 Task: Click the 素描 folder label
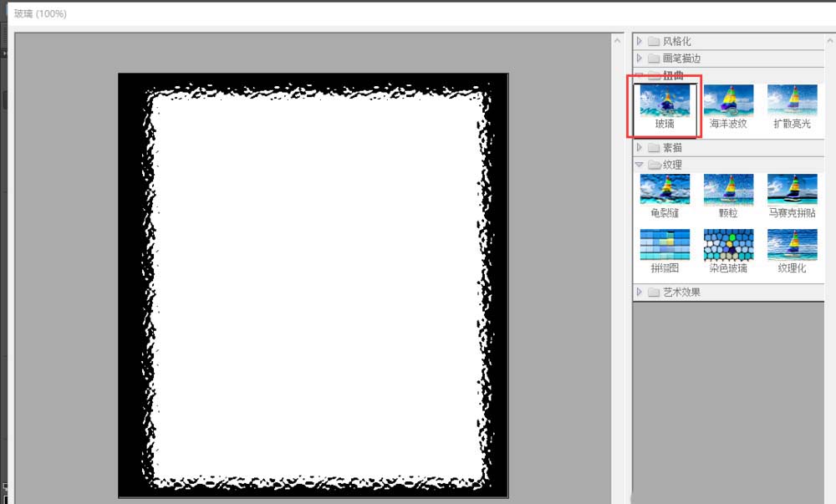click(x=672, y=148)
